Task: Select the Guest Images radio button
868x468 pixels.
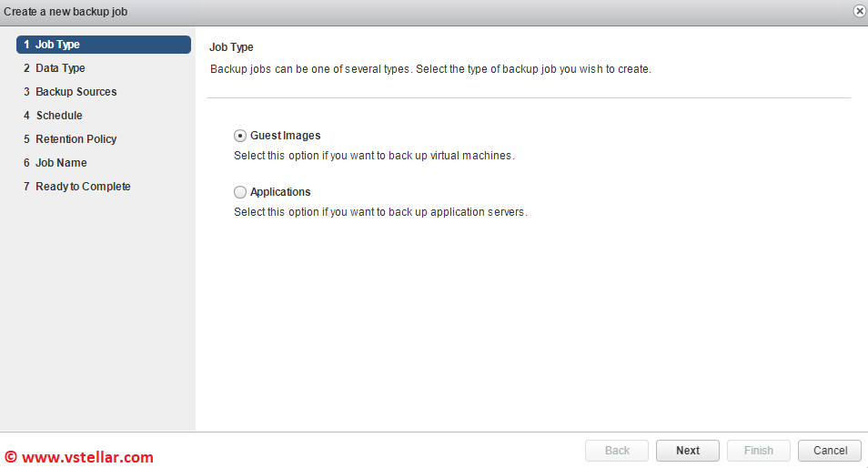Action: click(x=240, y=136)
